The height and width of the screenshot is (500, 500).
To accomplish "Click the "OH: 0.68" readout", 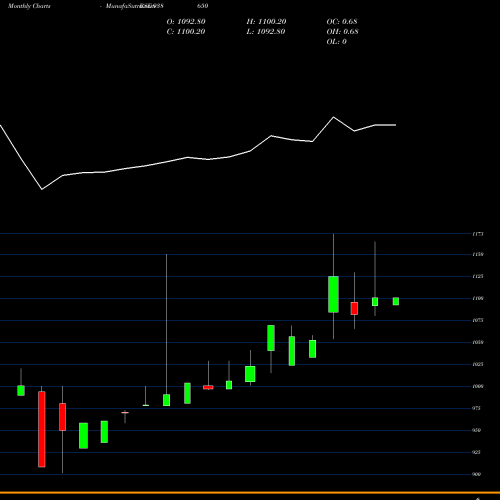I will pyautogui.click(x=342, y=32).
